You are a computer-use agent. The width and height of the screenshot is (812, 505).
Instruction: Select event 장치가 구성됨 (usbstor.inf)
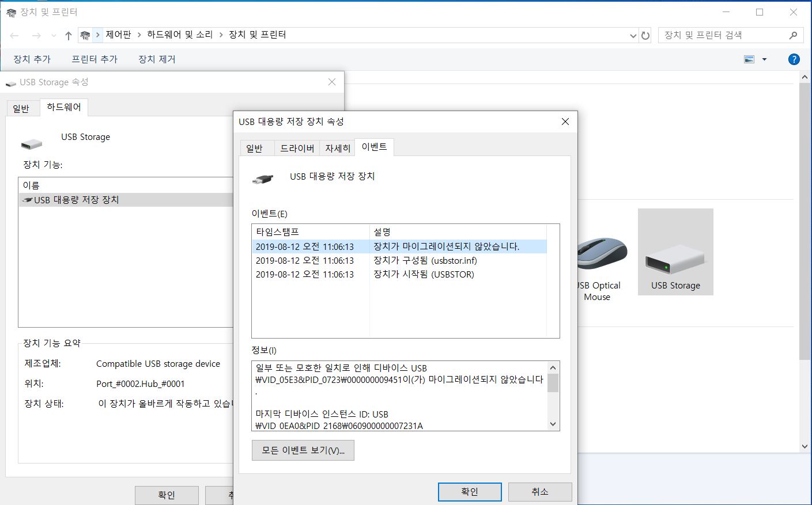click(x=399, y=260)
